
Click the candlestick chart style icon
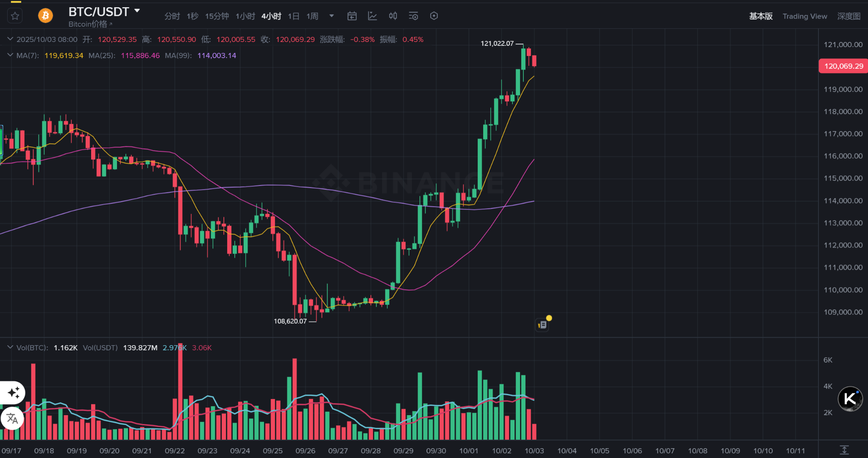(393, 16)
